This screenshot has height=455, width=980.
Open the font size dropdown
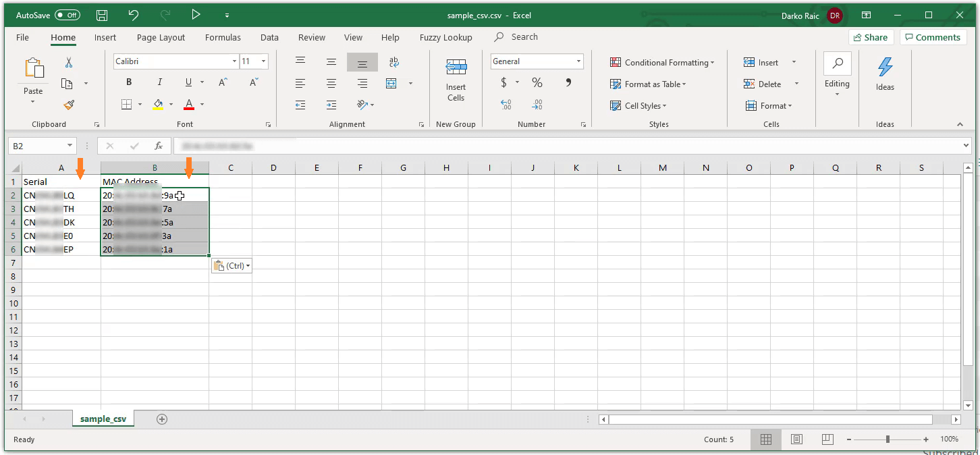[263, 61]
